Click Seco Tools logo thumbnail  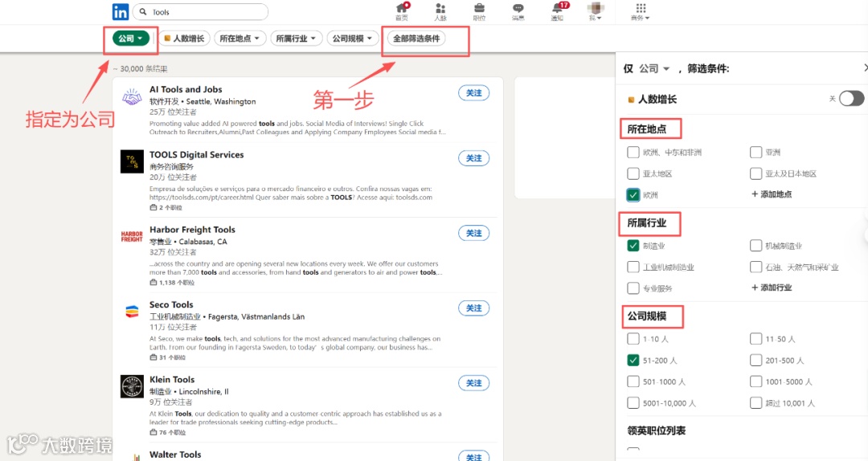(132, 311)
